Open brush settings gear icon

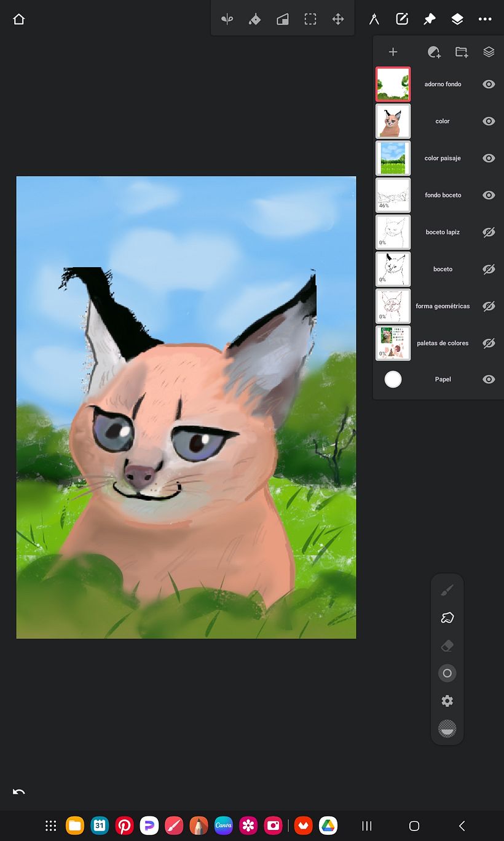point(447,701)
